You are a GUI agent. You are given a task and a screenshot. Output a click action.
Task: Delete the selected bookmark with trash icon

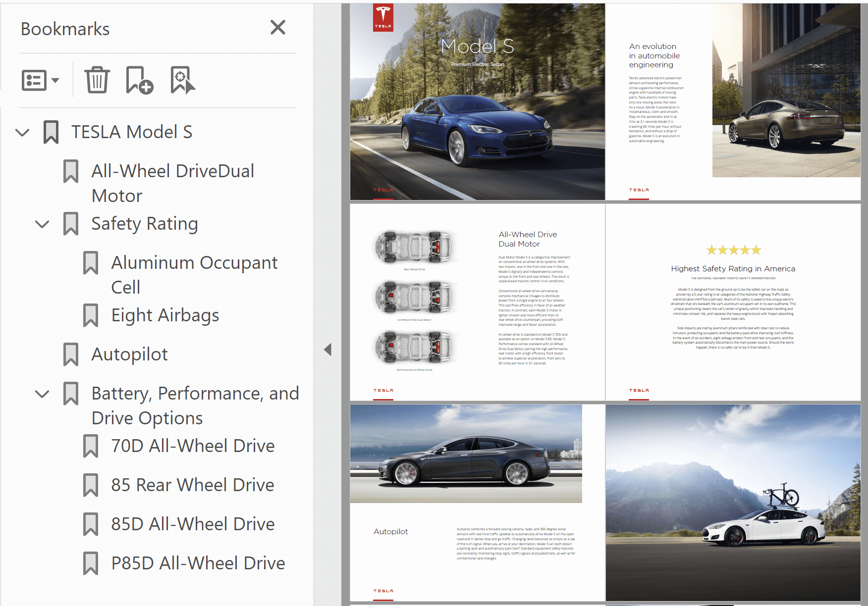(x=97, y=80)
